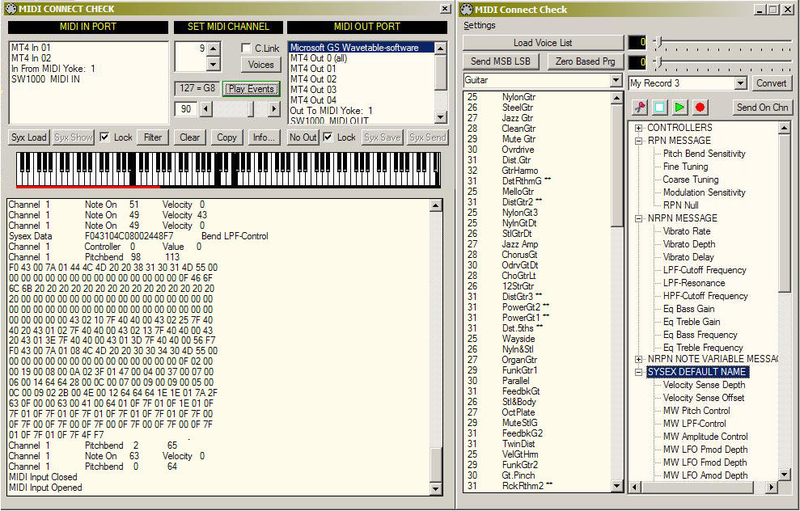Stop recording with the square stop button
Viewport: 800px width, 511px height.
click(x=659, y=107)
